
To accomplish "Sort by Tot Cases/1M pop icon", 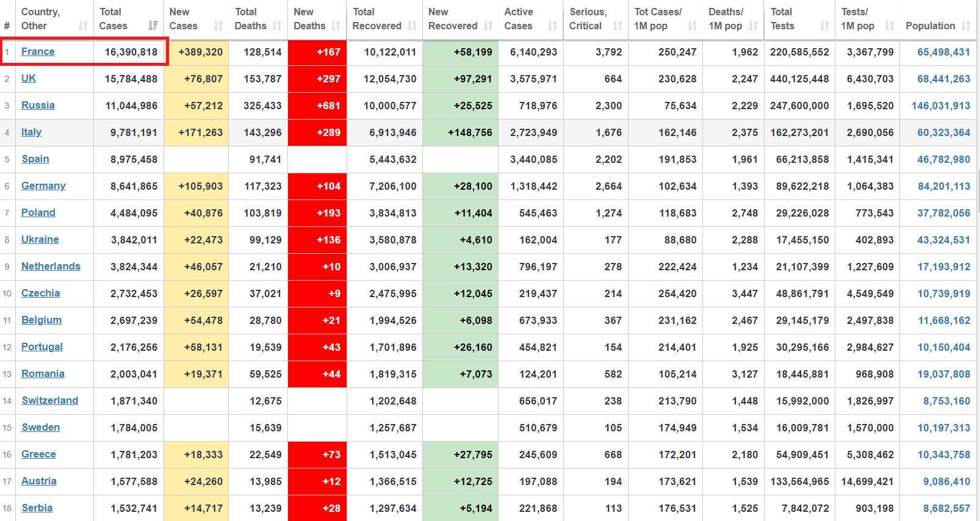I will [x=692, y=26].
